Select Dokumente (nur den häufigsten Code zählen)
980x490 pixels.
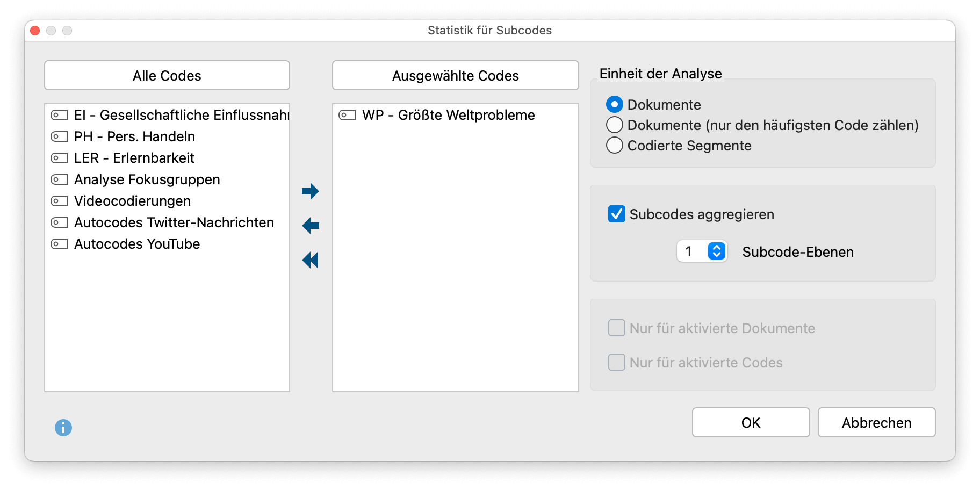pos(614,124)
